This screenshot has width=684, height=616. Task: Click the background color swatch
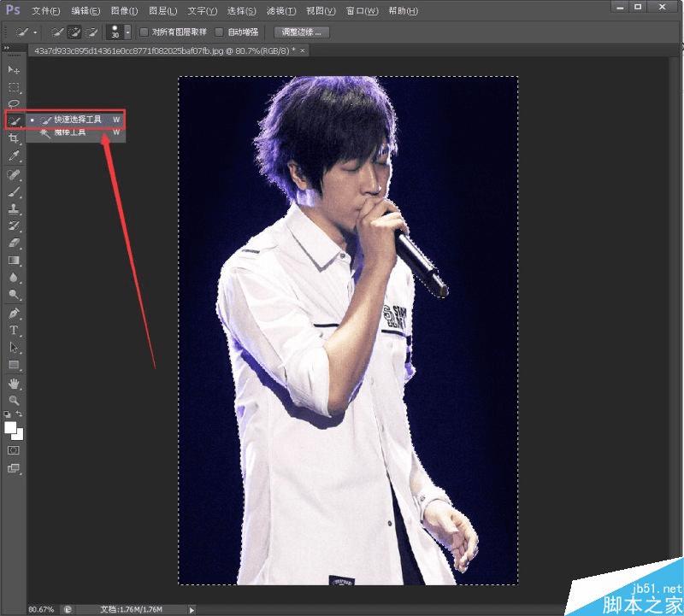tap(19, 436)
